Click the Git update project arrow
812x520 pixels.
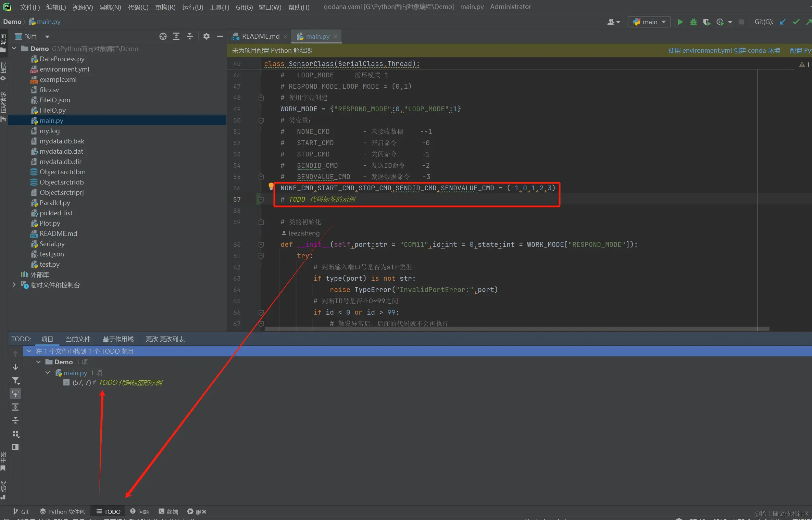783,22
